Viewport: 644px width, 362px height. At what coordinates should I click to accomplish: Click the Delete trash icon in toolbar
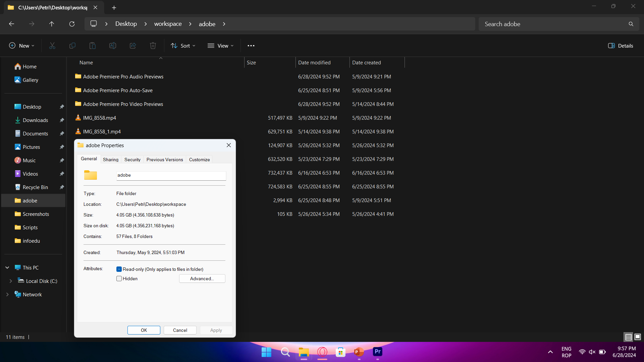[153, 46]
